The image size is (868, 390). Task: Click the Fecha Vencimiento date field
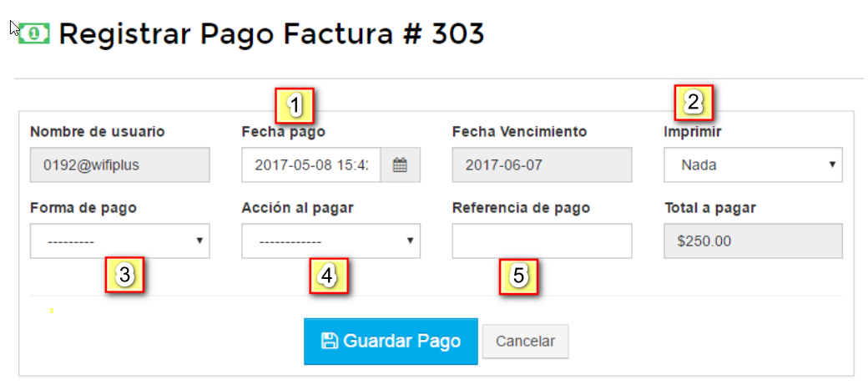coord(542,165)
